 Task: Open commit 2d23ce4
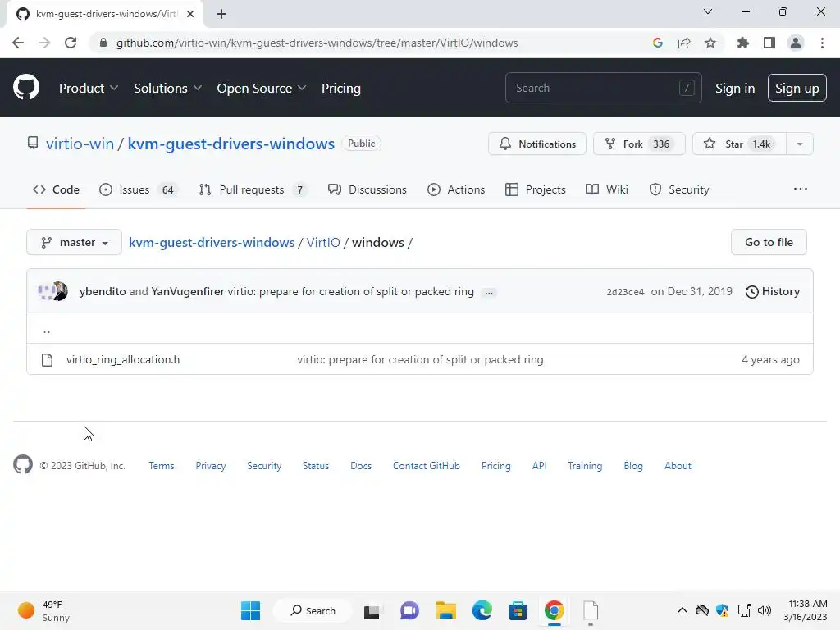point(624,292)
